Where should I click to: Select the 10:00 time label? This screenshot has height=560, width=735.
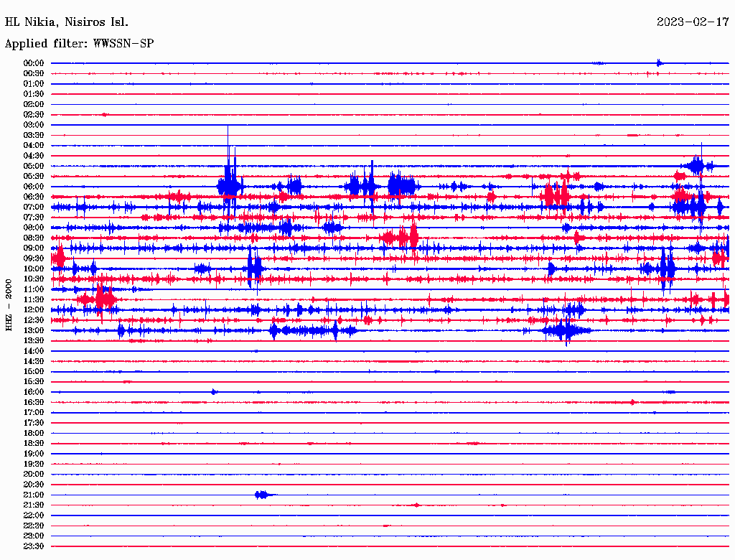(x=34, y=269)
